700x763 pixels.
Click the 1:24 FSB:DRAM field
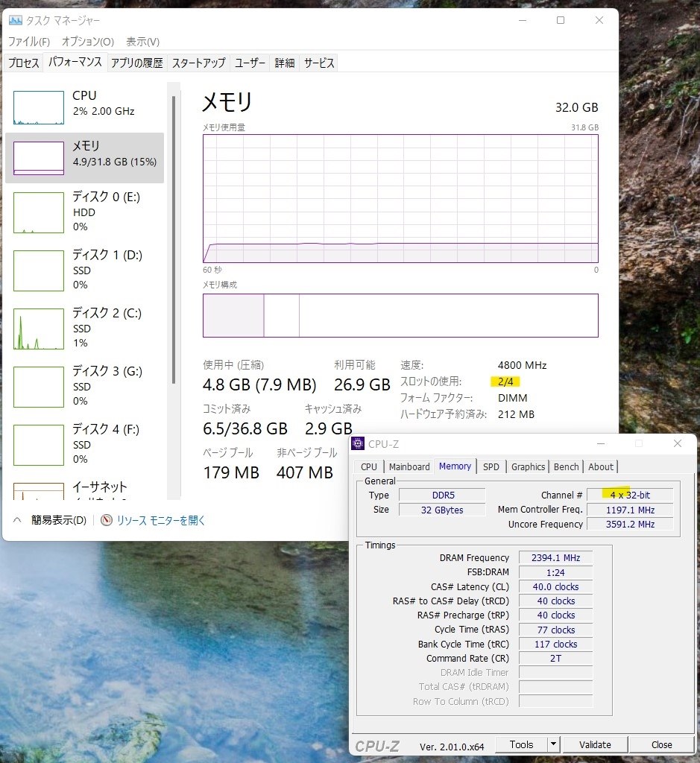pyautogui.click(x=555, y=572)
